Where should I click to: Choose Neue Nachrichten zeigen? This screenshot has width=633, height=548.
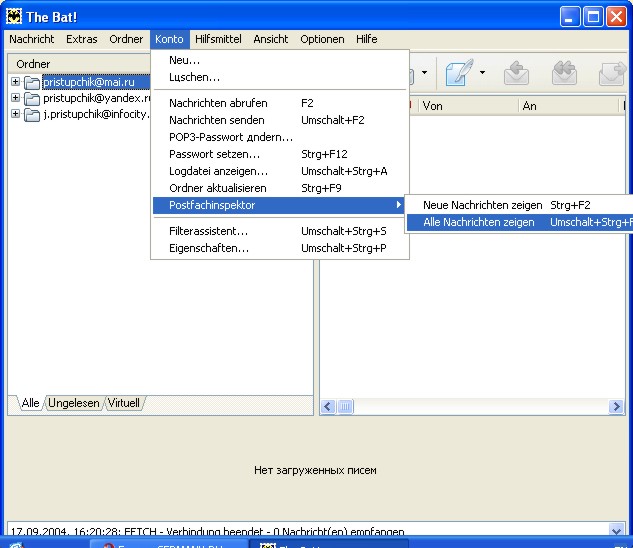(520, 205)
